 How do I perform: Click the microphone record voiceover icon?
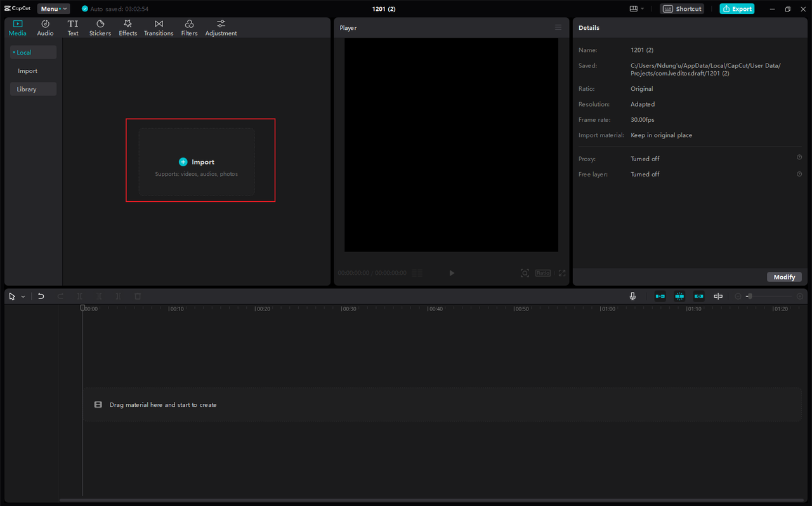[x=632, y=296]
